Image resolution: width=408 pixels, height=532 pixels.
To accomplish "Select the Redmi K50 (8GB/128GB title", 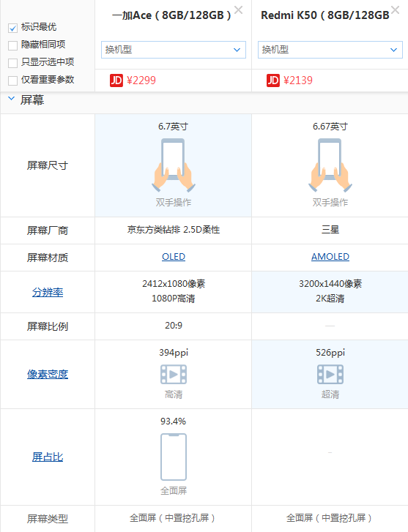I will (x=325, y=15).
